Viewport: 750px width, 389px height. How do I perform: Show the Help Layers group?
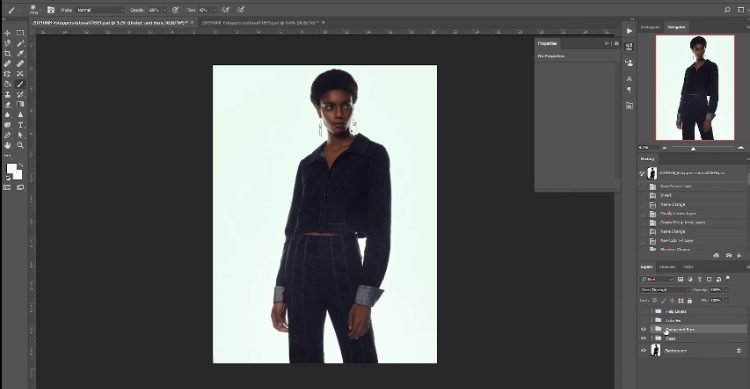pyautogui.click(x=643, y=311)
